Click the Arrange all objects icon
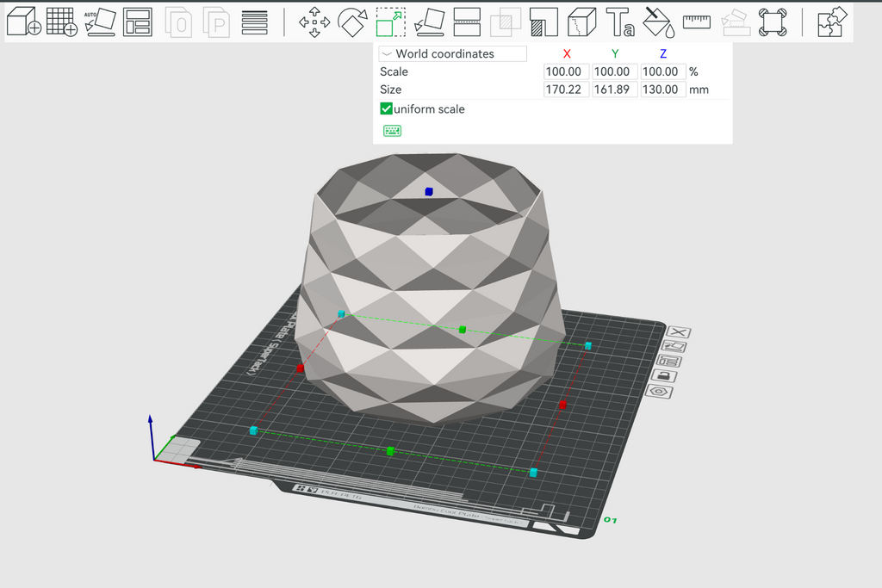Viewport: 882px width, 588px height. pos(138,22)
